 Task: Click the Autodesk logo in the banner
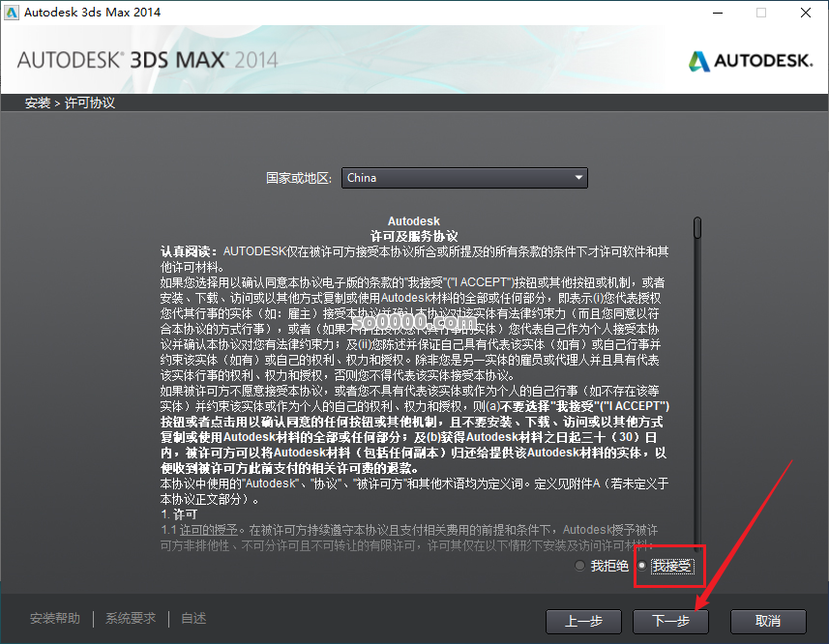click(x=750, y=59)
